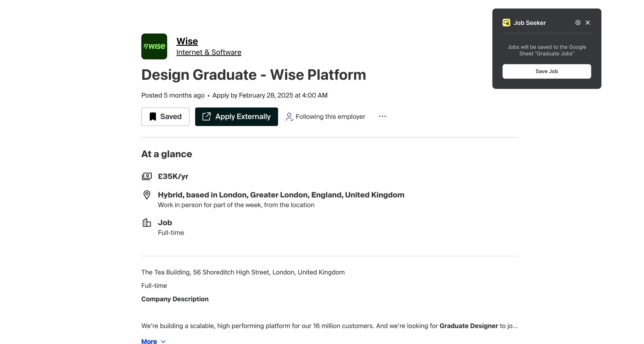Click the At a glance heading
The image size is (644, 344).
166,154
